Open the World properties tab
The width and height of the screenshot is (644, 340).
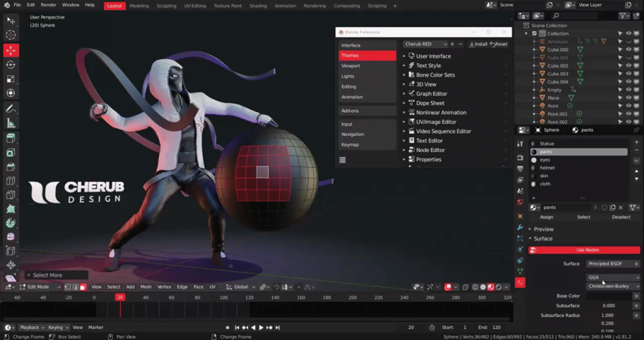pos(520,202)
